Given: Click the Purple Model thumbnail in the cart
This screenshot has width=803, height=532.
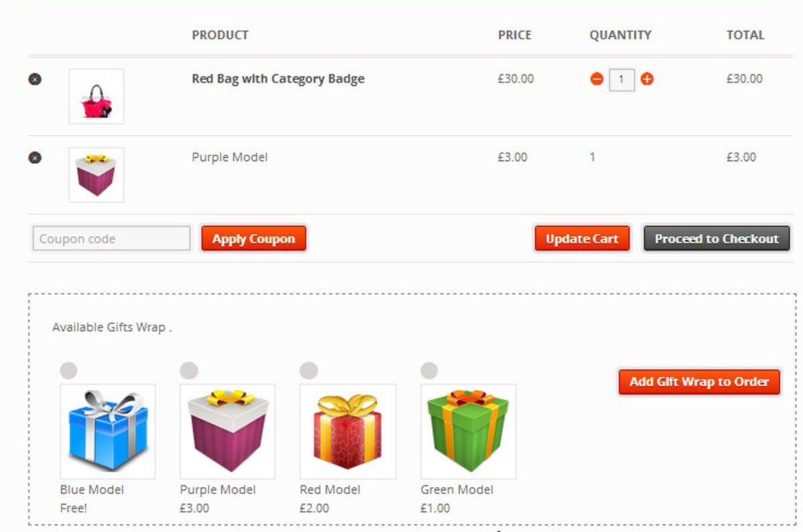Looking at the screenshot, I should point(96,175).
